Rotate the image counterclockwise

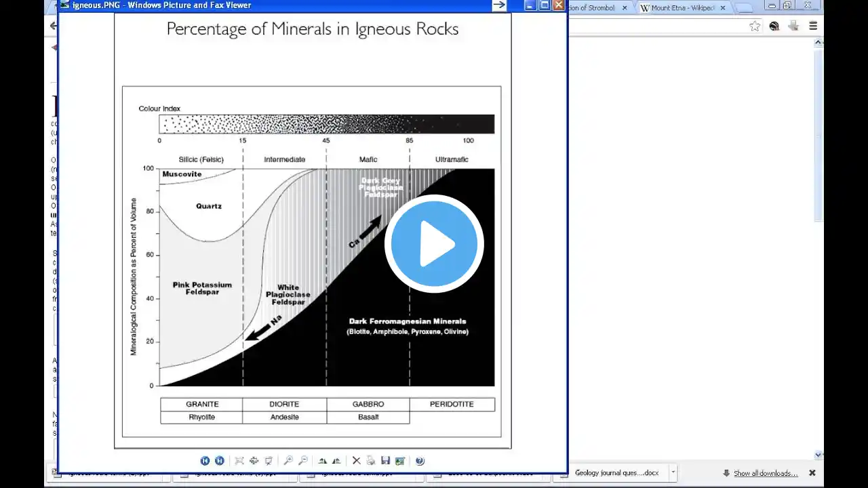pyautogui.click(x=336, y=461)
